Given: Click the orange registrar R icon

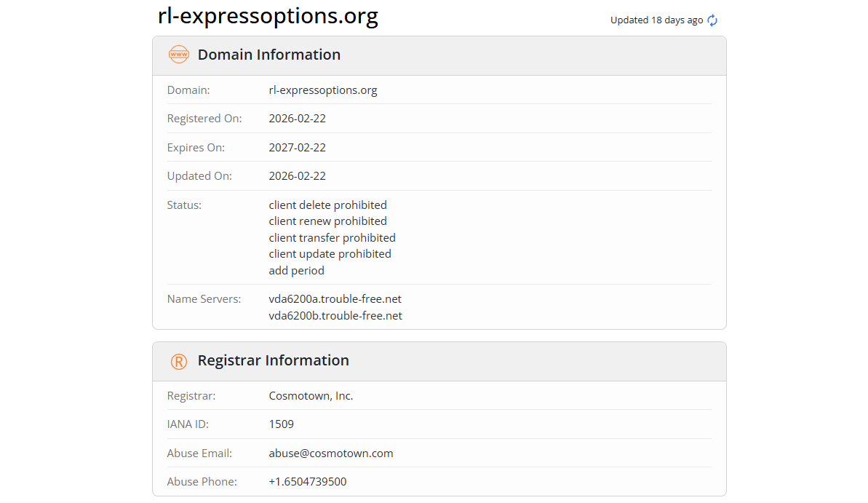Looking at the screenshot, I should 178,361.
